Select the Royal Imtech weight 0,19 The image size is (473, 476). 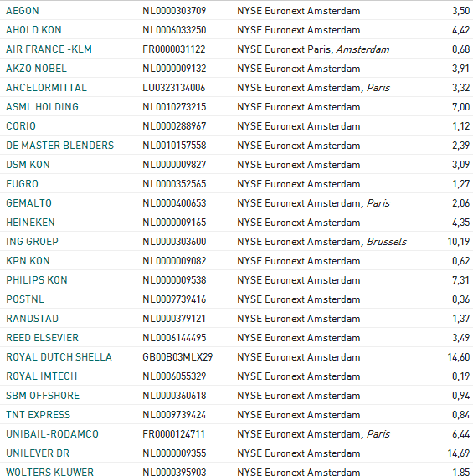tap(461, 376)
